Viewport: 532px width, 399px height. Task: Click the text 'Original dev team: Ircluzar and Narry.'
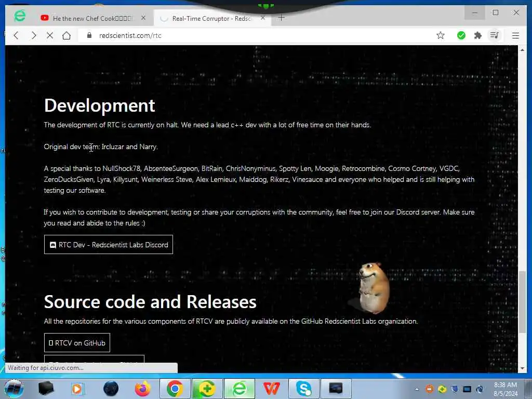click(x=101, y=147)
